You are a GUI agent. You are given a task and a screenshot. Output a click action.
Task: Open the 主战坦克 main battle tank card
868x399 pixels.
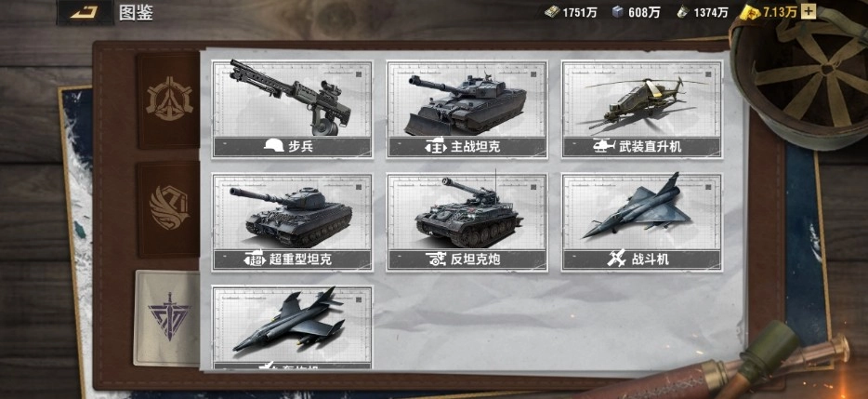(x=467, y=109)
